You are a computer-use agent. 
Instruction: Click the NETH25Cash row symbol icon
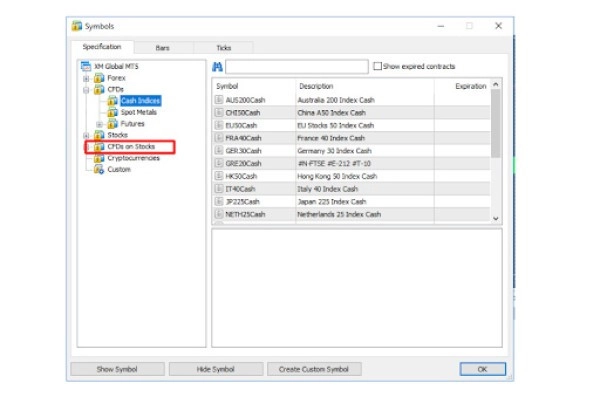tap(219, 214)
